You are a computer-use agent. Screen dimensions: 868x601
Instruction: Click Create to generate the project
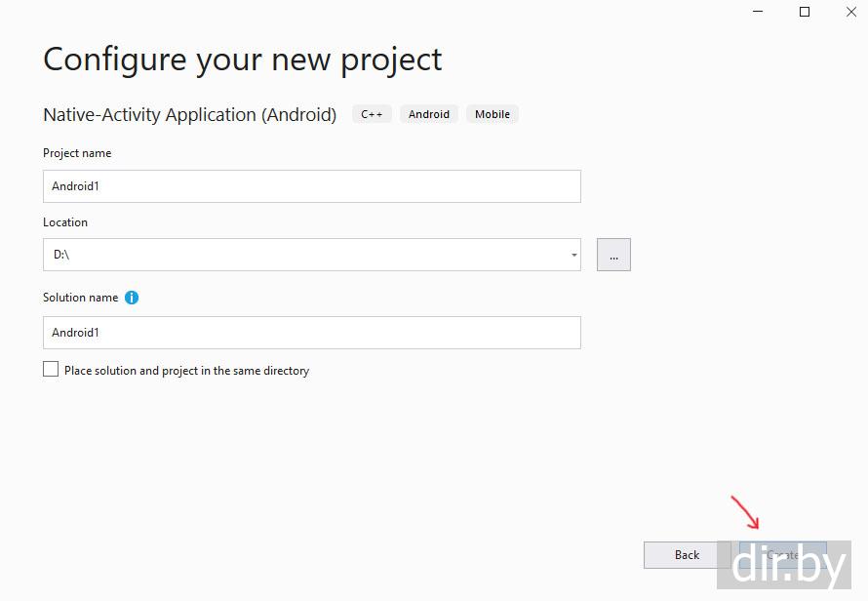[x=782, y=554]
